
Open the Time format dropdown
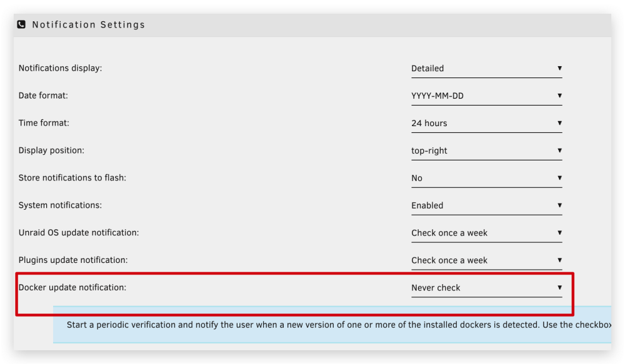(x=487, y=124)
